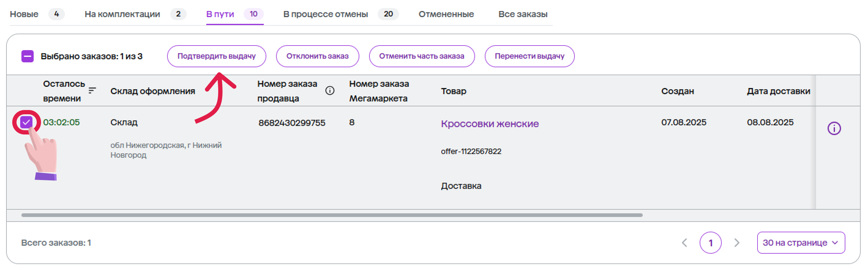
Task: Go to next page arrow
Action: 737,242
